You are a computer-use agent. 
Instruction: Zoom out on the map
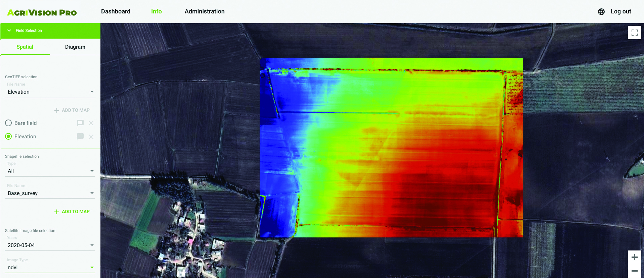point(634,271)
